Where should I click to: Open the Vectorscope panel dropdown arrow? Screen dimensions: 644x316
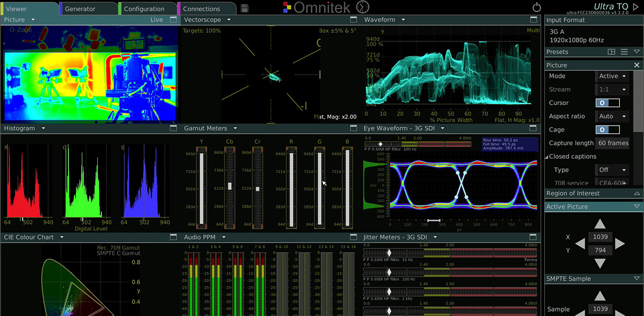229,20
